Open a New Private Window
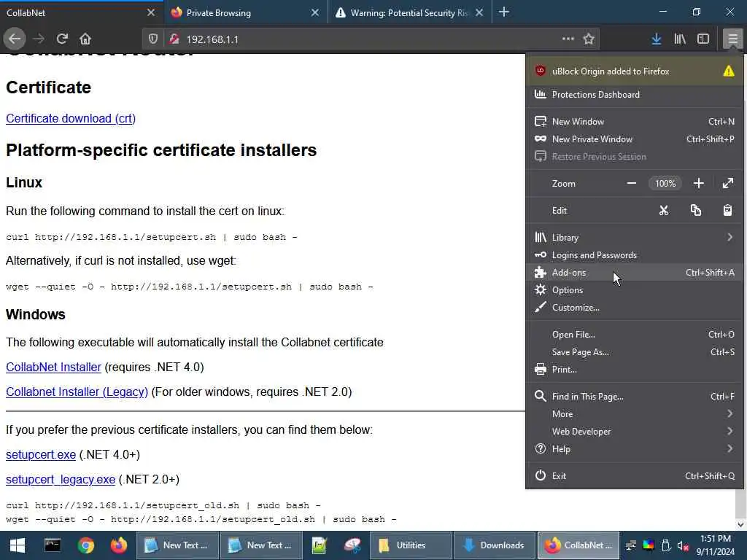The image size is (747, 560). pos(635,139)
